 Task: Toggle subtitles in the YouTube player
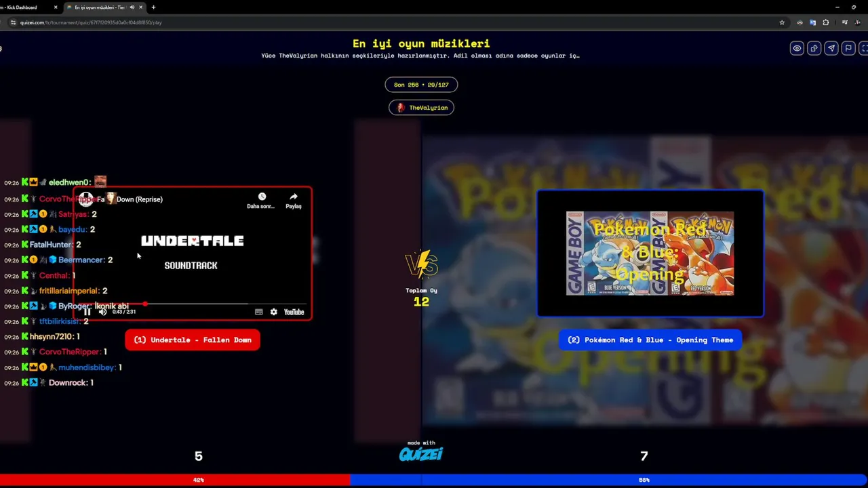258,312
